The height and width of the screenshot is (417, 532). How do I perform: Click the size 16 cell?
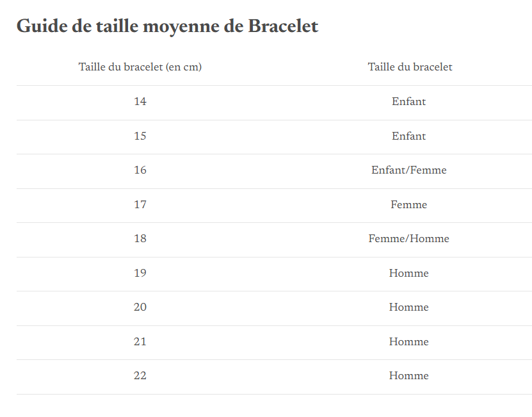(140, 170)
